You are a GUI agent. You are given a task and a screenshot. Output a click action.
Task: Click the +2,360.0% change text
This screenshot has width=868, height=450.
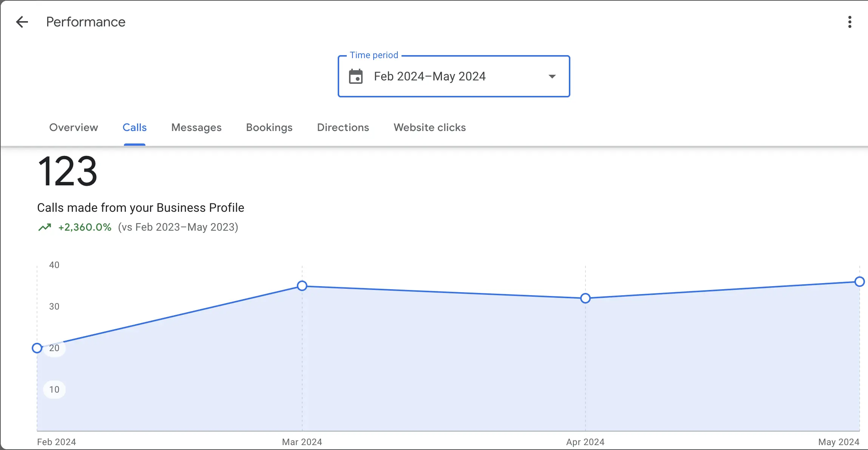click(x=85, y=227)
